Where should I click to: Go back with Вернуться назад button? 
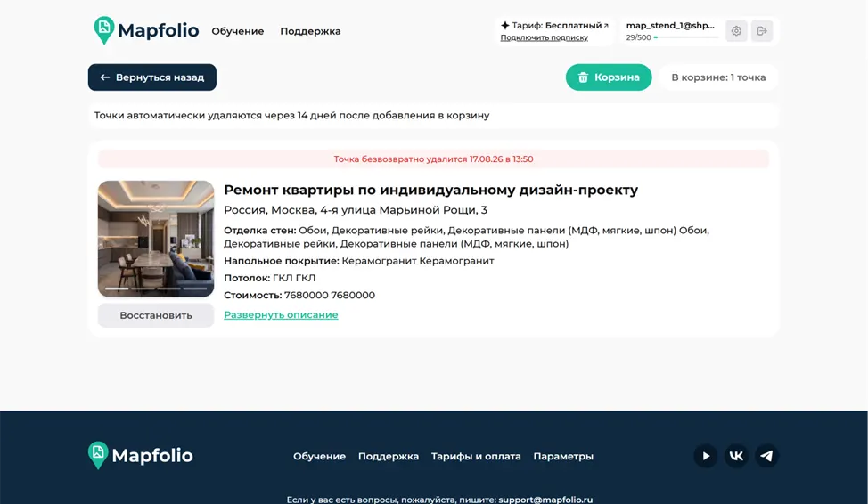[x=152, y=77]
